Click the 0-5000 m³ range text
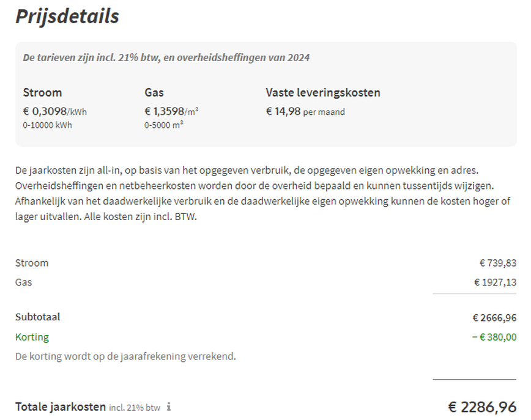The width and height of the screenshot is (531, 420). [164, 125]
